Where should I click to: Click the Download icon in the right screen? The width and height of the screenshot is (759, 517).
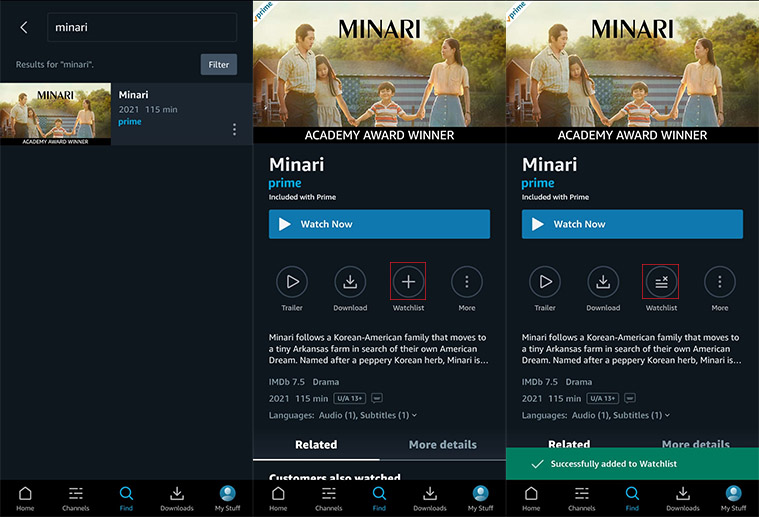pos(603,282)
